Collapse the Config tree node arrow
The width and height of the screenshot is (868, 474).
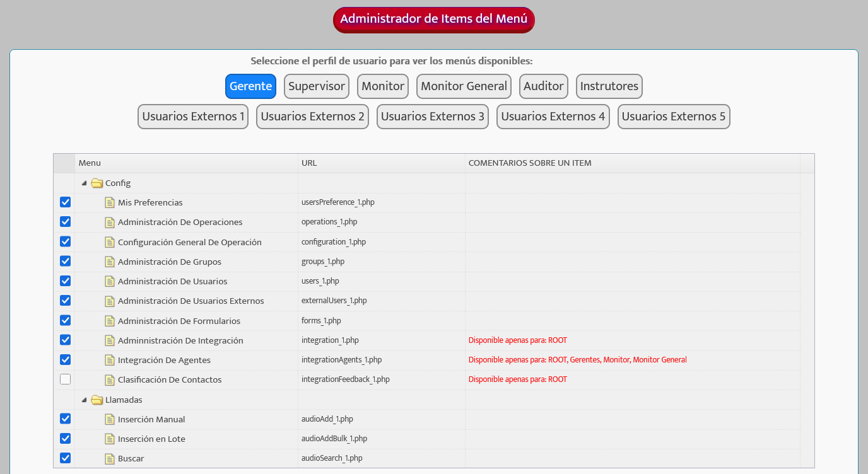(x=84, y=183)
